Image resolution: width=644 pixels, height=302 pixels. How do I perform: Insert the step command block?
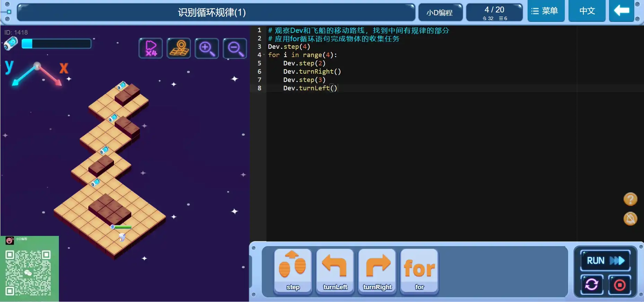pyautogui.click(x=293, y=272)
